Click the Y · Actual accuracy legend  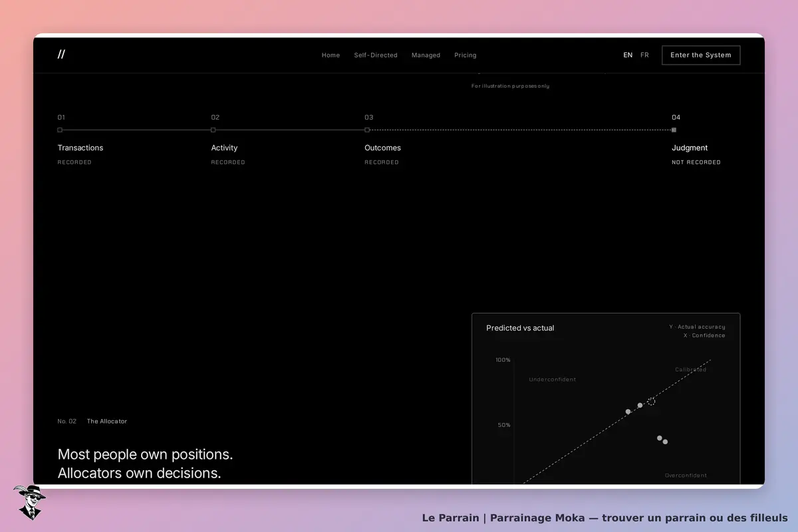[x=697, y=327]
